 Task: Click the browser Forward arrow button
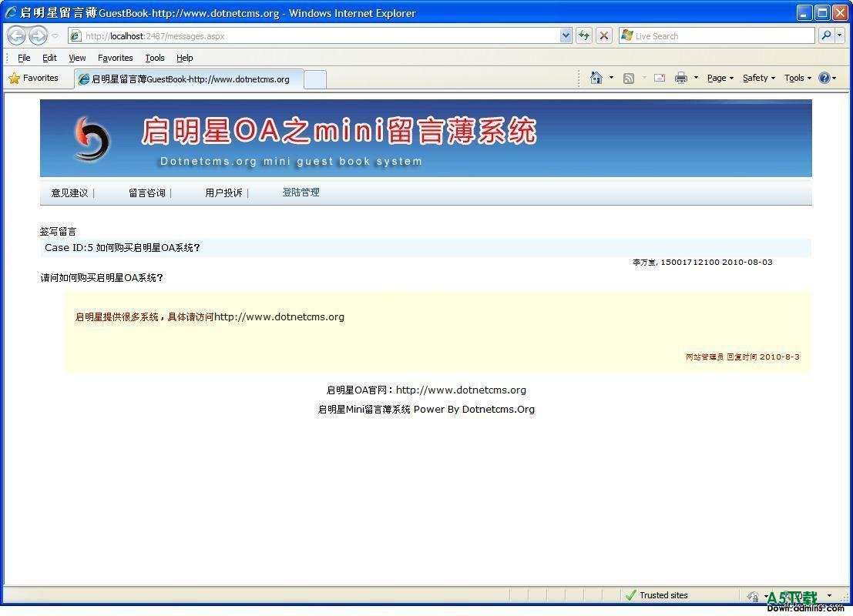coord(38,36)
